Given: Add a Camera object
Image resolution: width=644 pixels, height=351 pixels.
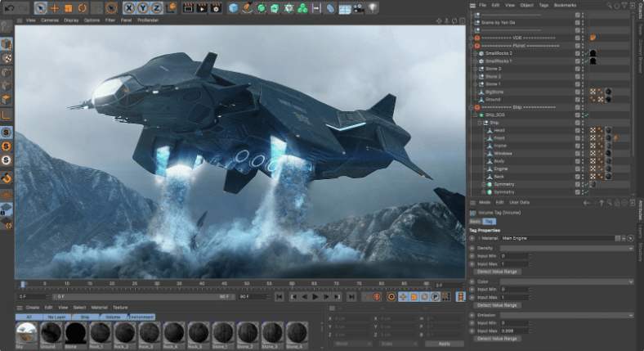Looking at the screenshot, I should tap(359, 8).
